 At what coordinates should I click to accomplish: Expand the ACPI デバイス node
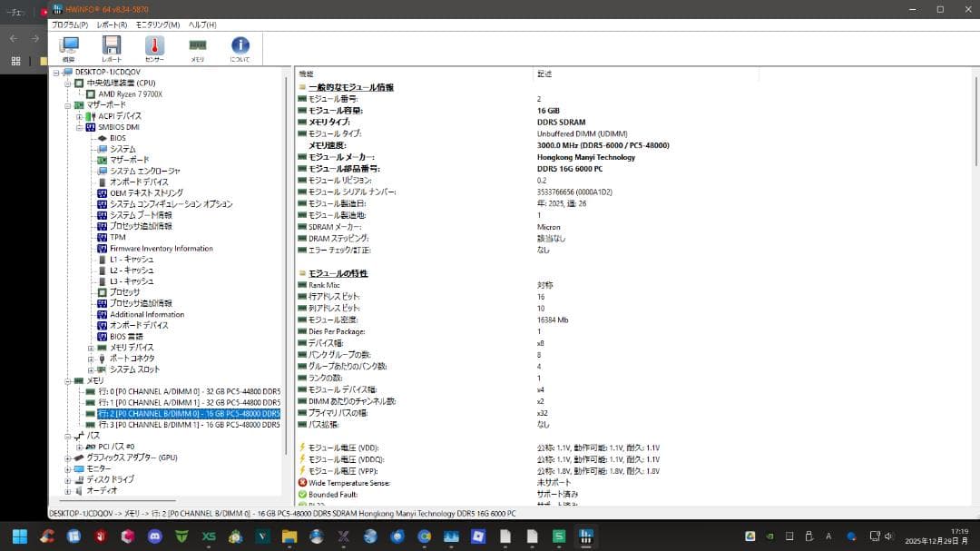tap(80, 116)
